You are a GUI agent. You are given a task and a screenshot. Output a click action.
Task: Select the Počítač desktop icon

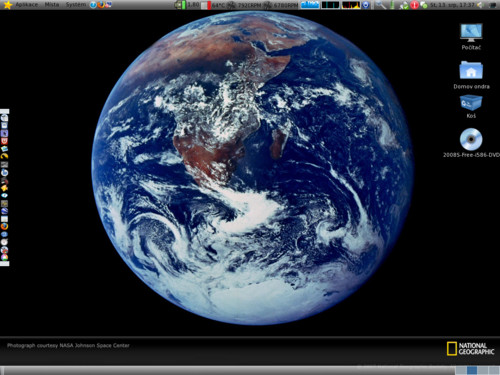[x=471, y=37]
